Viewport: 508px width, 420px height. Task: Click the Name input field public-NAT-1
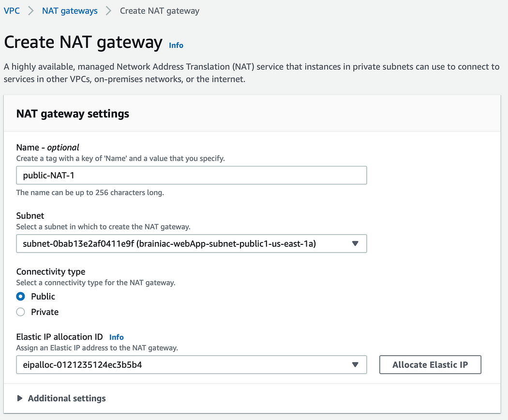pos(192,175)
